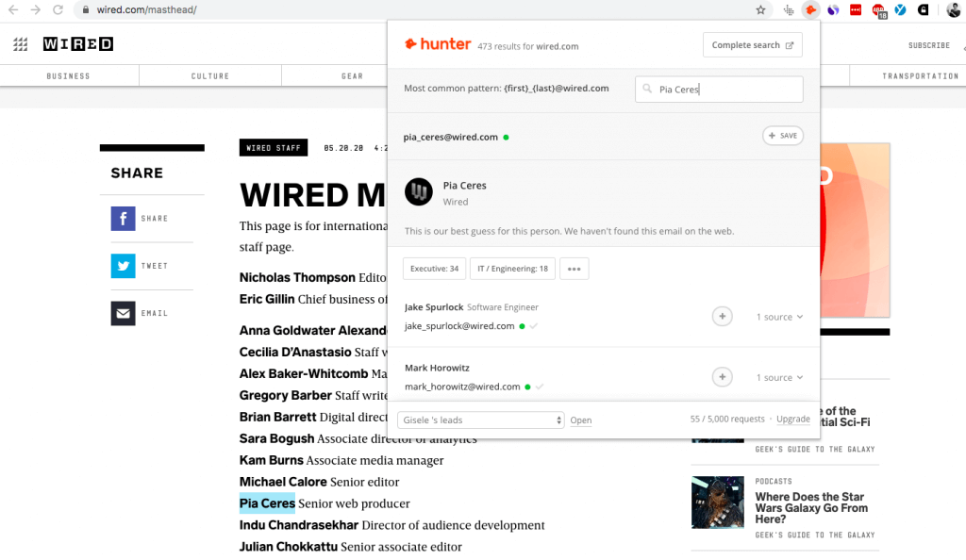Click the name Michael Calore

click(283, 482)
